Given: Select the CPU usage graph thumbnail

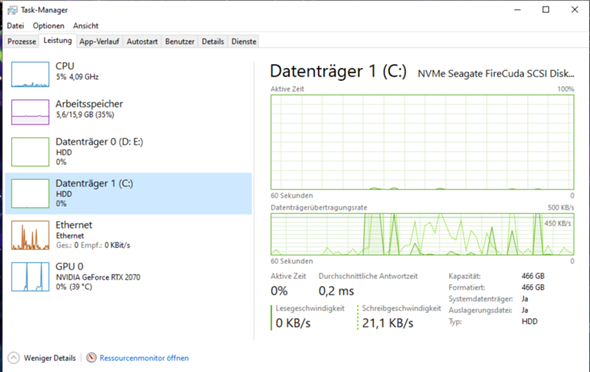Looking at the screenshot, I should (30, 74).
